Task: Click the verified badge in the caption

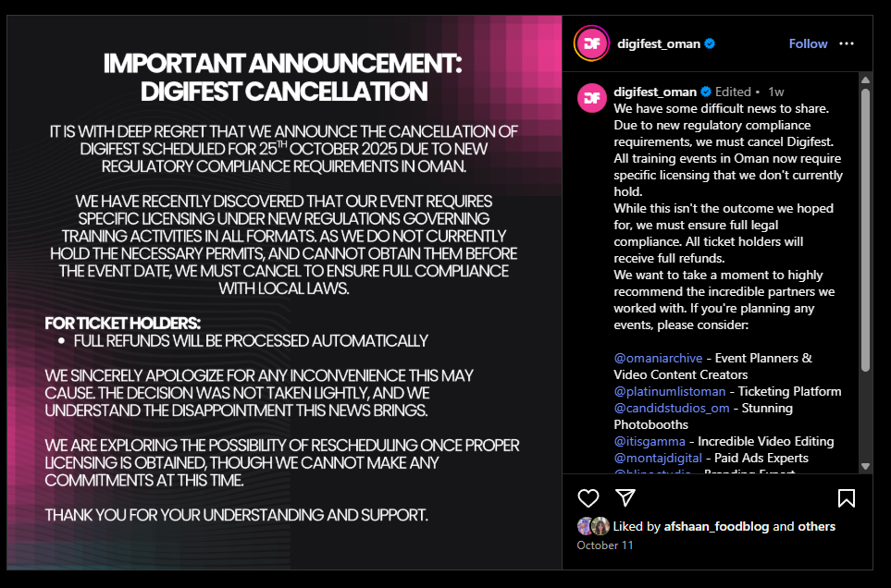Action: [x=705, y=92]
